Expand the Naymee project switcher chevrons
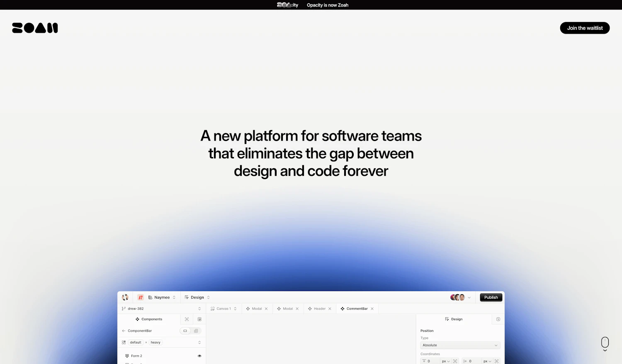The image size is (622, 364). point(174,297)
